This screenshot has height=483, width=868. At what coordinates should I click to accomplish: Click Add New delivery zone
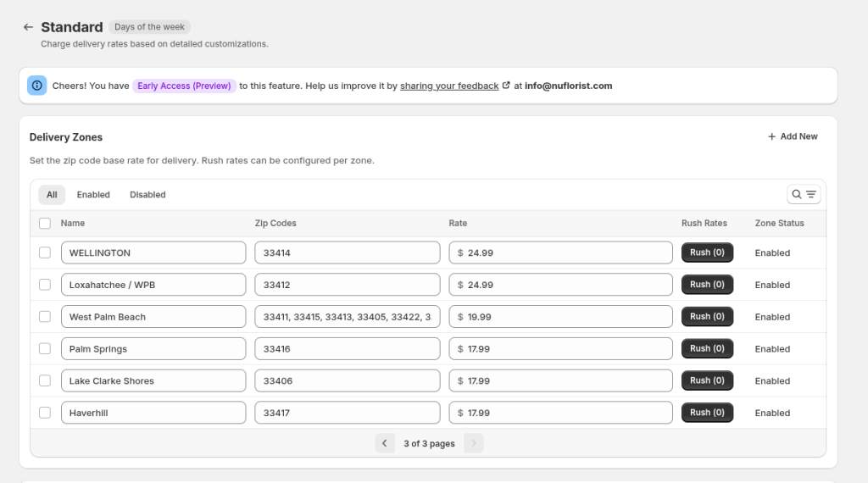point(793,136)
